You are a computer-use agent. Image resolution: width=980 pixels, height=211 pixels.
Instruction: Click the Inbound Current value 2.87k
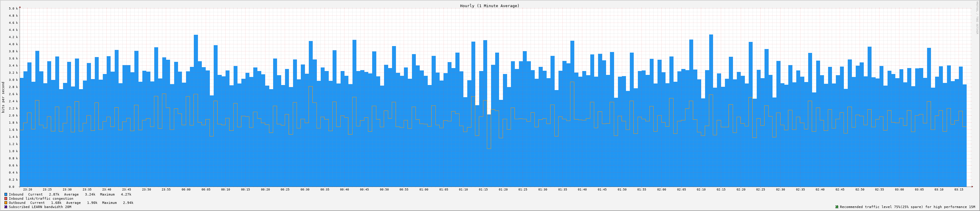(x=54, y=194)
